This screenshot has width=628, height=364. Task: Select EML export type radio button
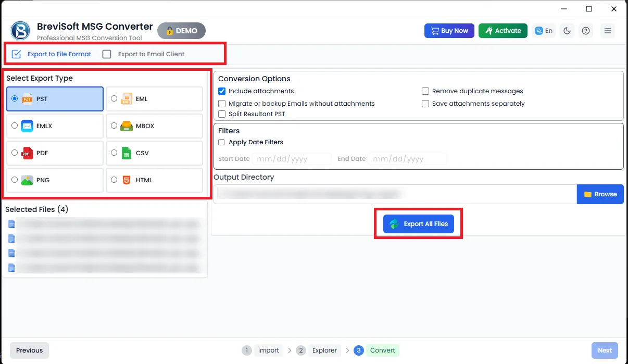[114, 98]
